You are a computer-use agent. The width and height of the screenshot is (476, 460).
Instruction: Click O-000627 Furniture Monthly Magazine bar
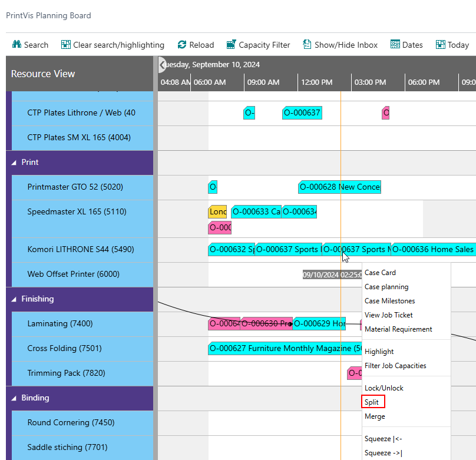click(x=285, y=348)
